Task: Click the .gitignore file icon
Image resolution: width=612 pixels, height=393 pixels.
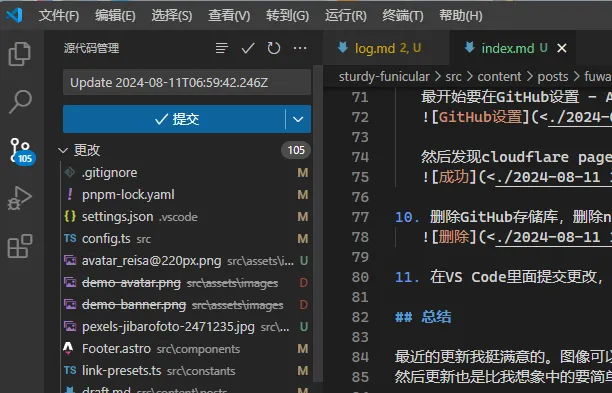Action: (x=70, y=172)
